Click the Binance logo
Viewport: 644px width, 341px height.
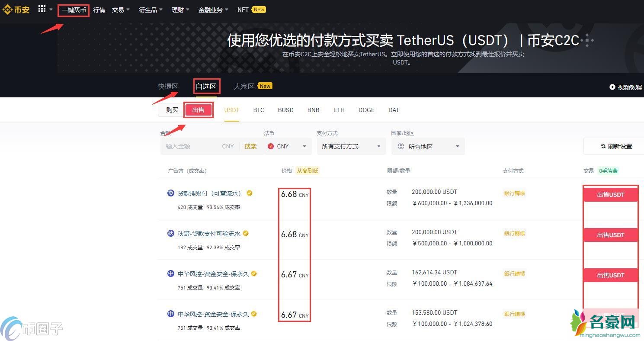point(16,10)
